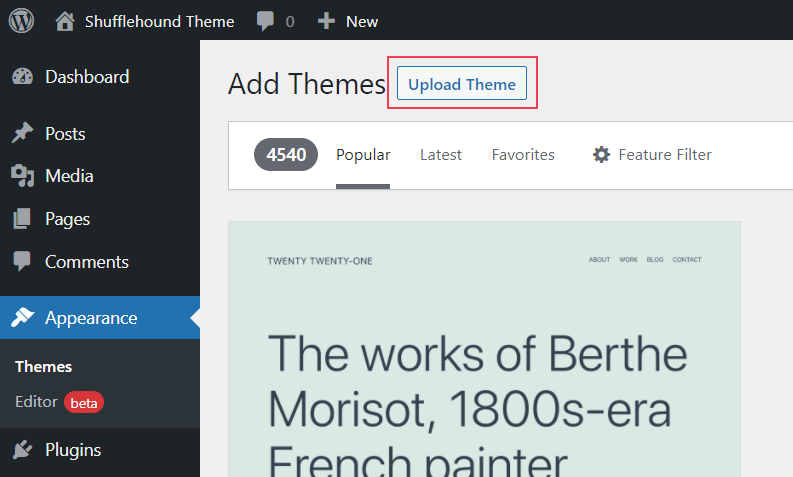The height and width of the screenshot is (477, 793).
Task: Switch to the Latest themes tab
Action: 440,155
